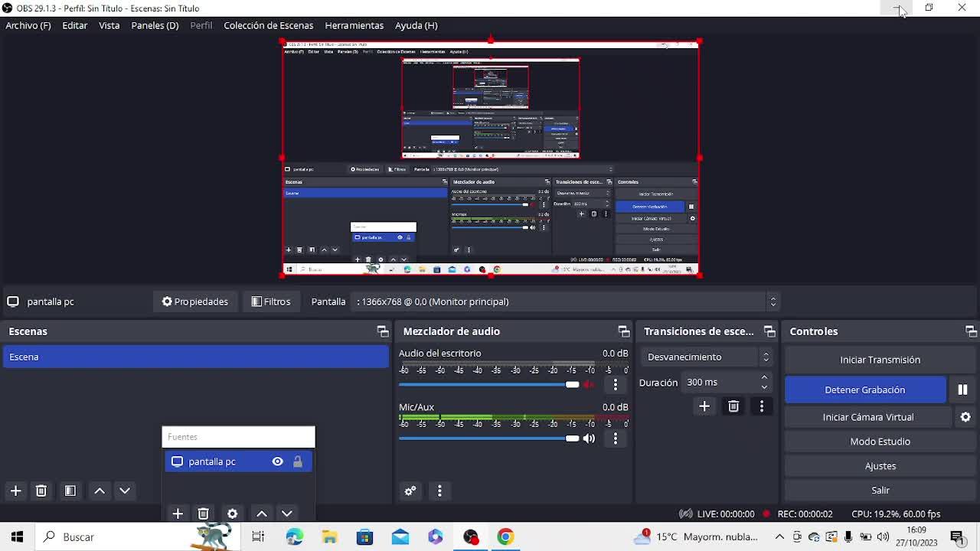Undock the Mezclador de audio panel
980x551 pixels.
pos(624,331)
